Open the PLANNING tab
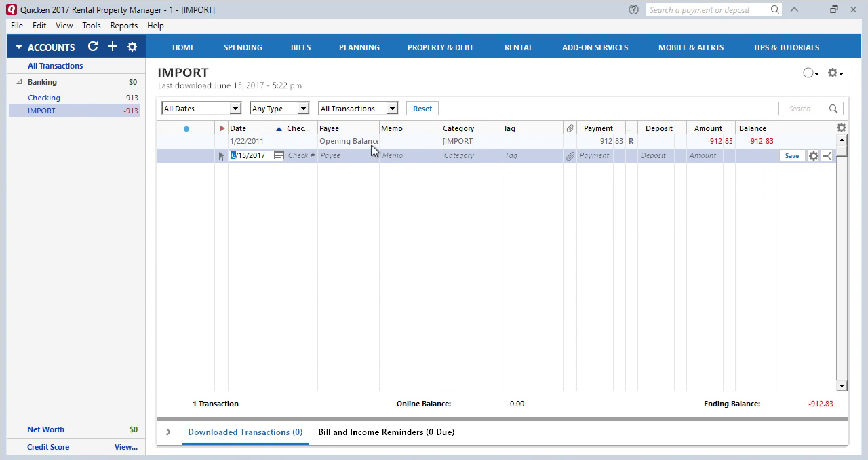868x460 pixels. tap(359, 47)
